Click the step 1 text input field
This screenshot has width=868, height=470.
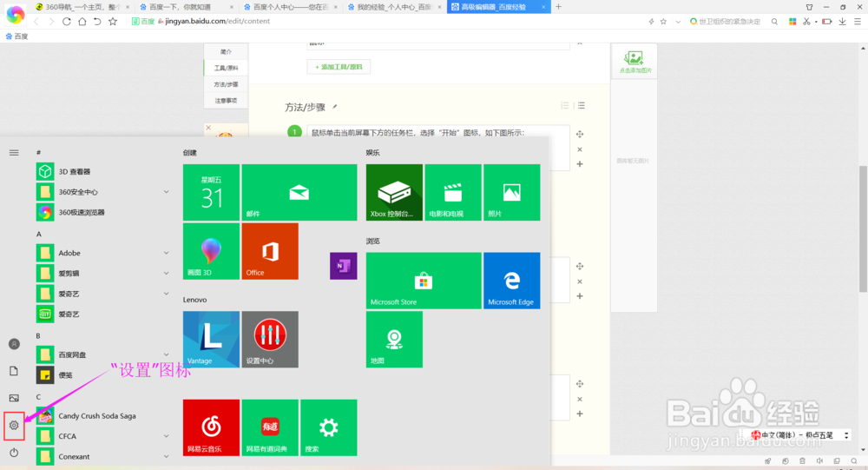[x=437, y=148]
